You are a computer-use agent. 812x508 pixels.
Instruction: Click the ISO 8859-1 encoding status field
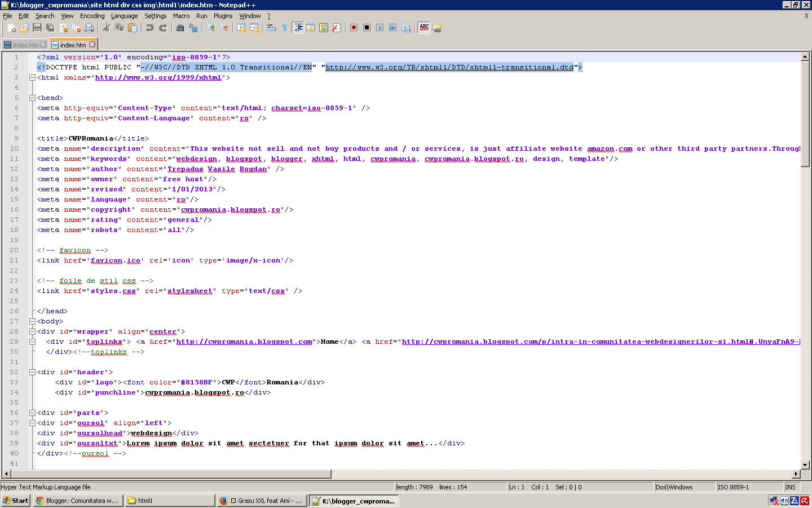coord(749,487)
